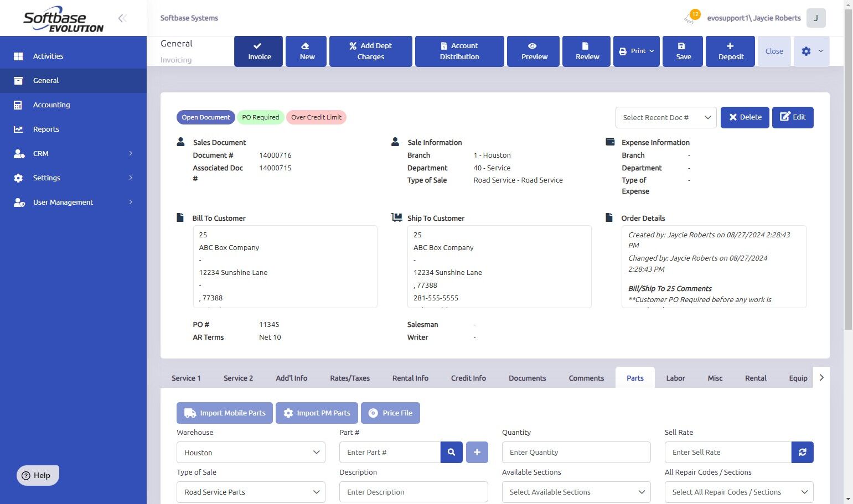Switch to the Labor tab
Image resolution: width=853 pixels, height=504 pixels.
pyautogui.click(x=675, y=378)
